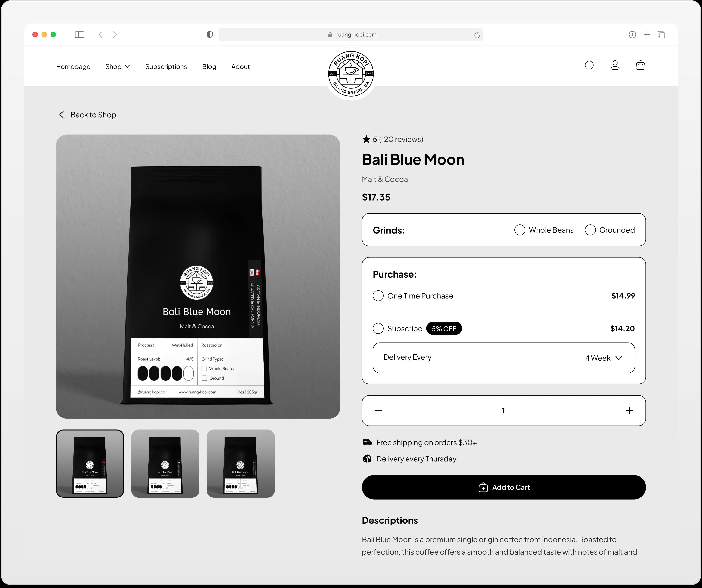Select the Whole Beans grind option
The width and height of the screenshot is (702, 588).
pos(519,230)
